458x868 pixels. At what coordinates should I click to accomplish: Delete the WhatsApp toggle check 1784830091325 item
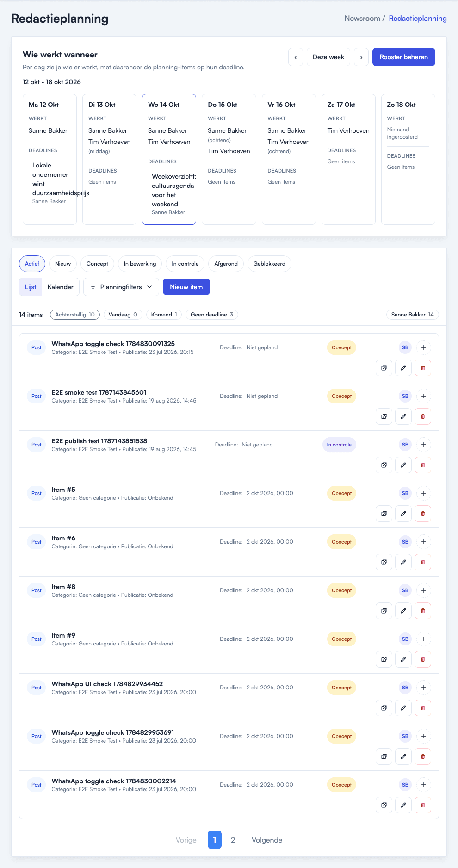[x=423, y=368]
